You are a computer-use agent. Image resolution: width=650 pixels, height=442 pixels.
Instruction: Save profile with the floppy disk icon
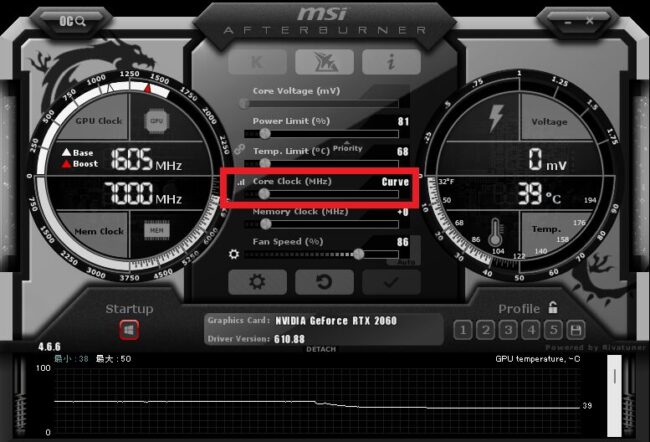[x=576, y=330]
